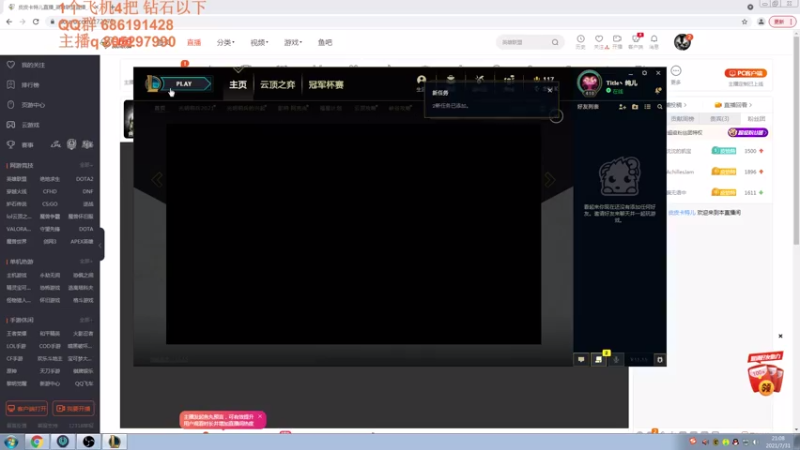Viewport: 800px width, 450px height.
Task: Close the pink tip banner below player
Action: 260,417
